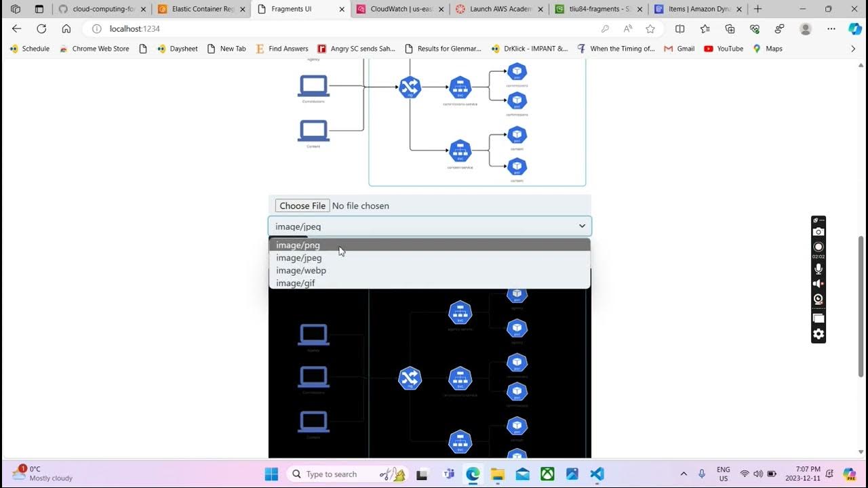868x488 pixels.
Task: Open the recorder recordings folder icon
Action: tap(818, 318)
